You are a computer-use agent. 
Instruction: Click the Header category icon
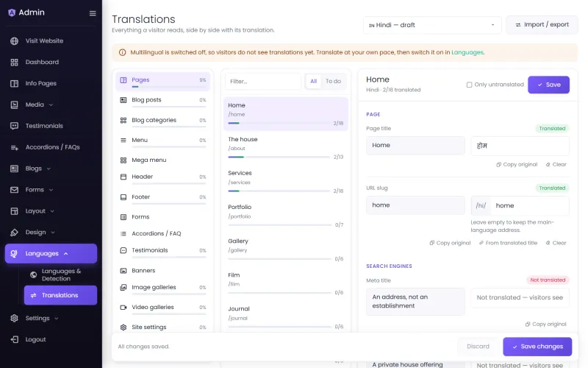coord(123,177)
